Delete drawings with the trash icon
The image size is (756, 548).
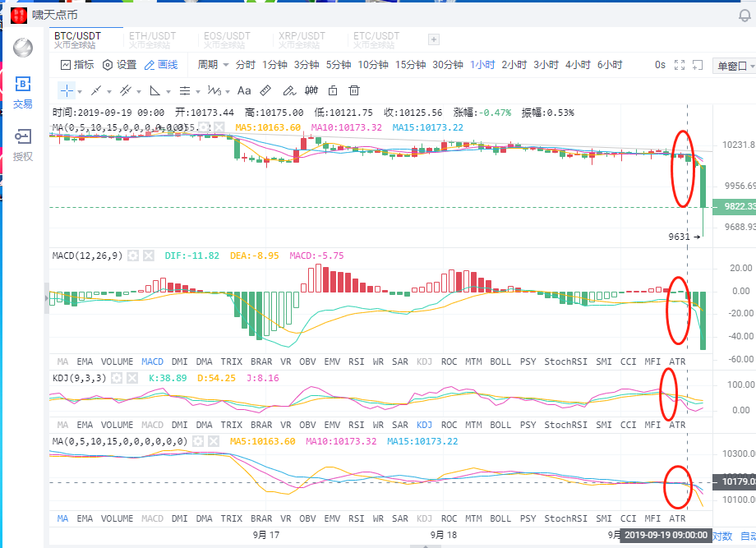click(354, 90)
